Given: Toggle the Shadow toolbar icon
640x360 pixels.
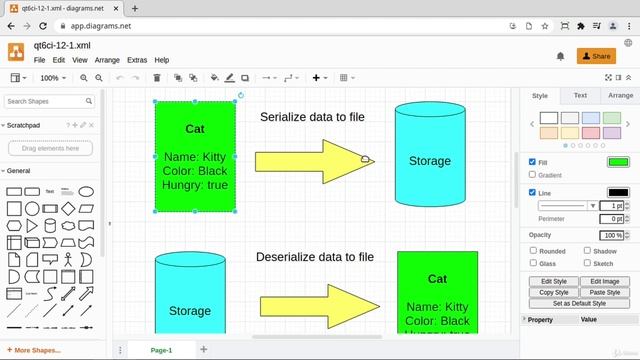Looking at the screenshot, I should point(245,78).
